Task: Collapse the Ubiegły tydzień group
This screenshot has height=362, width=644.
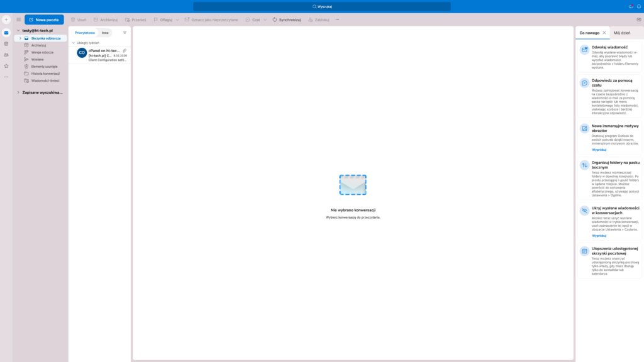Action: [x=74, y=43]
